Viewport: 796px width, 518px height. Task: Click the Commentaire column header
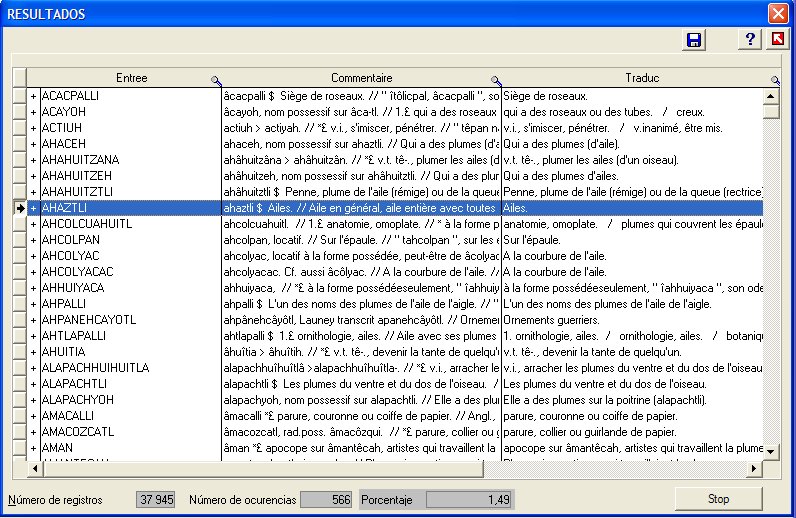[358, 77]
